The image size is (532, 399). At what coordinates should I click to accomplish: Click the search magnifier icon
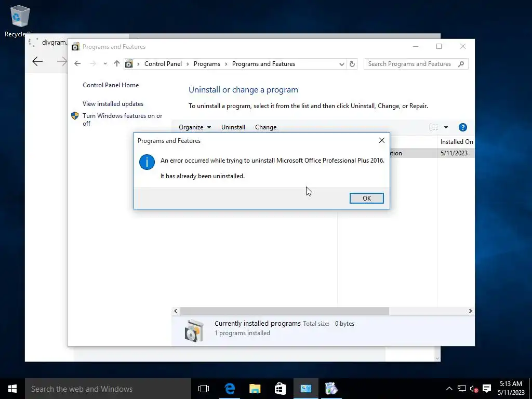click(x=461, y=64)
